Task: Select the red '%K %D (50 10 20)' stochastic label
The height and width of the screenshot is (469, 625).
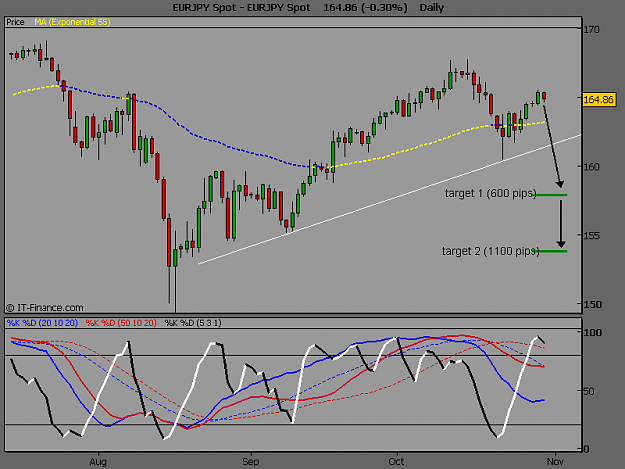Action: [x=121, y=323]
